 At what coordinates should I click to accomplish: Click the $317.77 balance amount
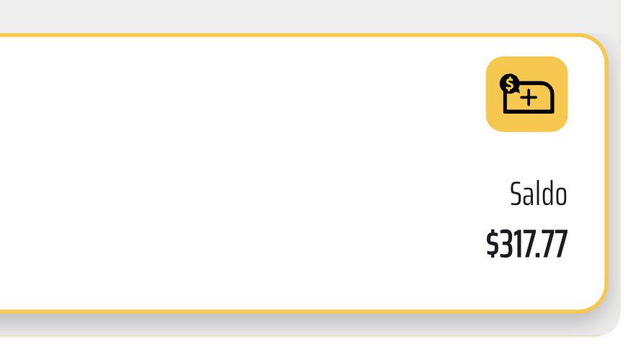(527, 244)
